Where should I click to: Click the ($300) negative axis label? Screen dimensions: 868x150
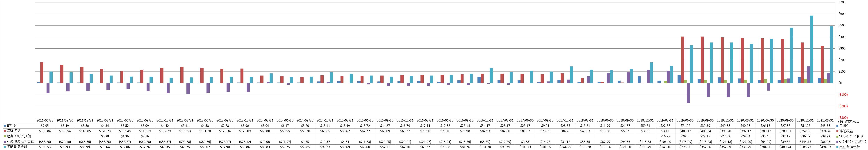tap(843, 117)
